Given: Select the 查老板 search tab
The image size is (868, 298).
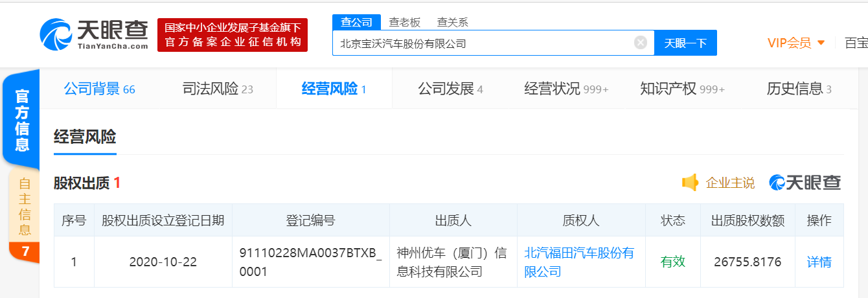Looking at the screenshot, I should click(405, 22).
